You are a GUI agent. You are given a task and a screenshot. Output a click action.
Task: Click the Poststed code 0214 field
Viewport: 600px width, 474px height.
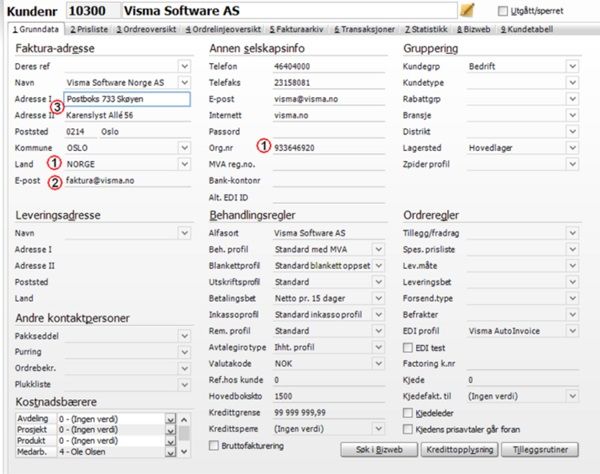(81, 132)
